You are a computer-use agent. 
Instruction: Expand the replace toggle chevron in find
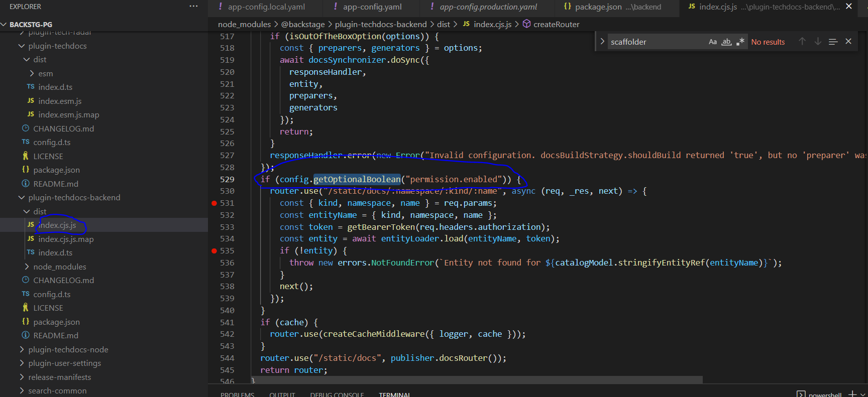tap(602, 42)
